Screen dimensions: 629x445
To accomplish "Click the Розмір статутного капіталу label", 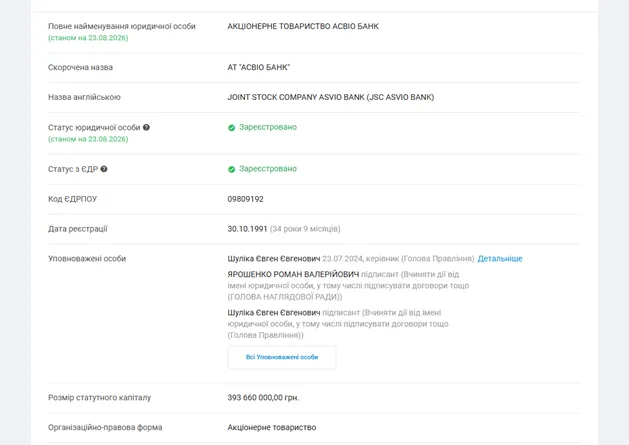I will coord(99,398).
